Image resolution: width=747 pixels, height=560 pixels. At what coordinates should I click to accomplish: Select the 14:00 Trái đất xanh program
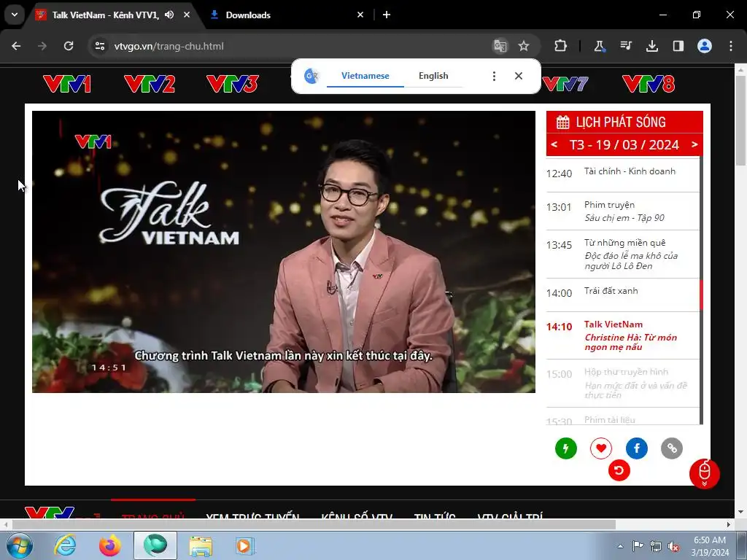point(622,295)
